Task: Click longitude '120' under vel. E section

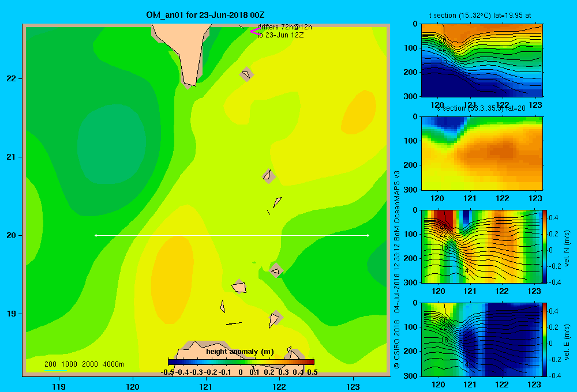Action: pos(438,385)
